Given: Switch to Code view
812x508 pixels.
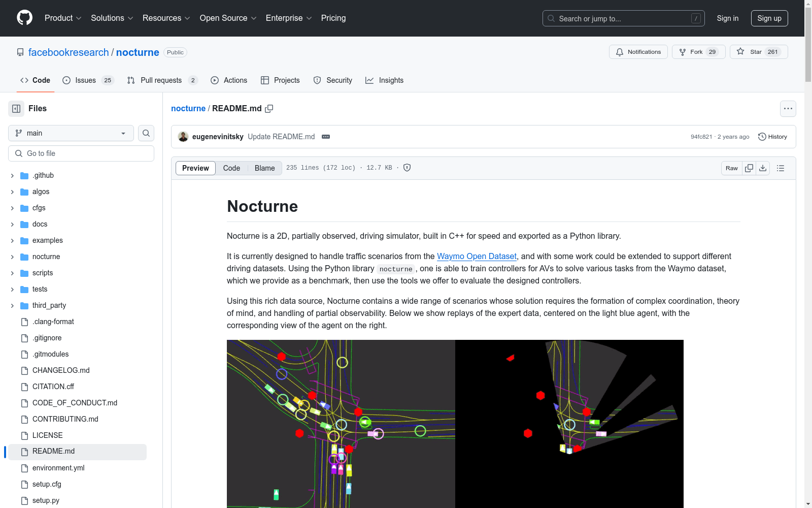Looking at the screenshot, I should pyautogui.click(x=231, y=168).
